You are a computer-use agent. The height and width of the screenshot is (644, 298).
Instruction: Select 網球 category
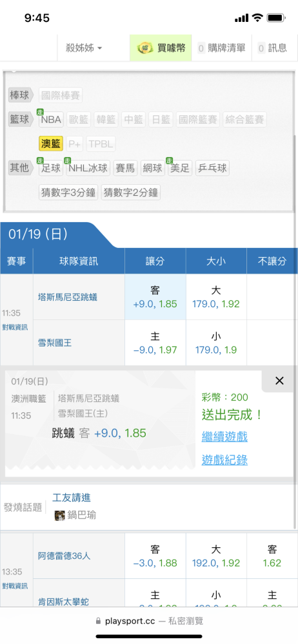[x=153, y=168]
